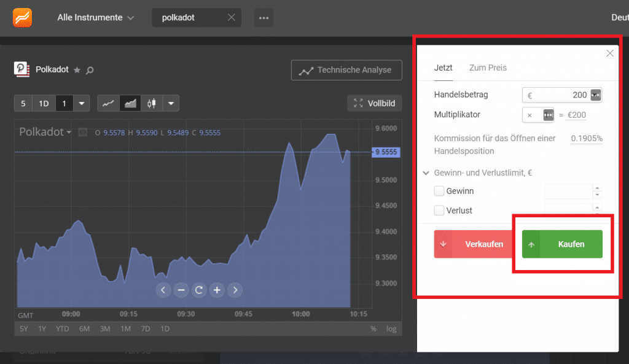
Task: Decrease the Gewinn limit value
Action: [597, 195]
